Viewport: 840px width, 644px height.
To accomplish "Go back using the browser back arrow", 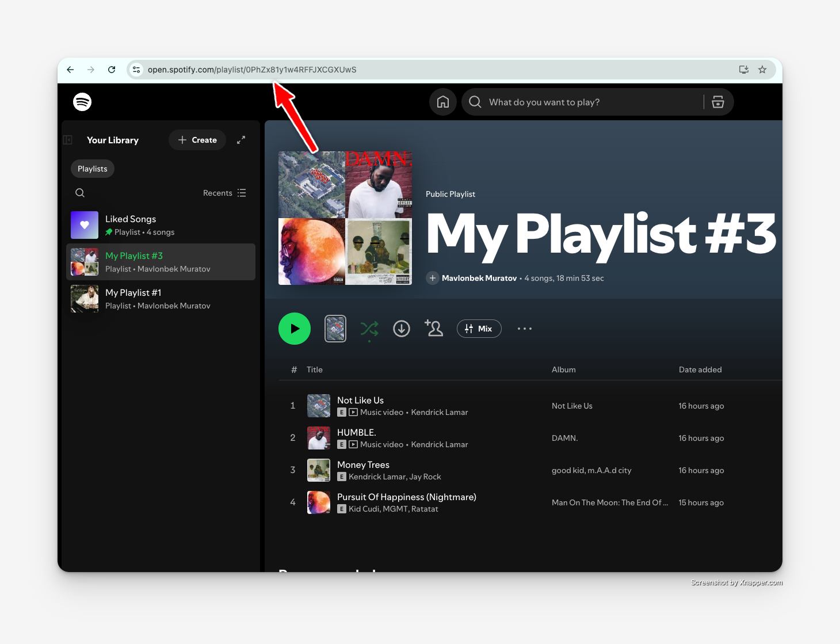I will [70, 70].
